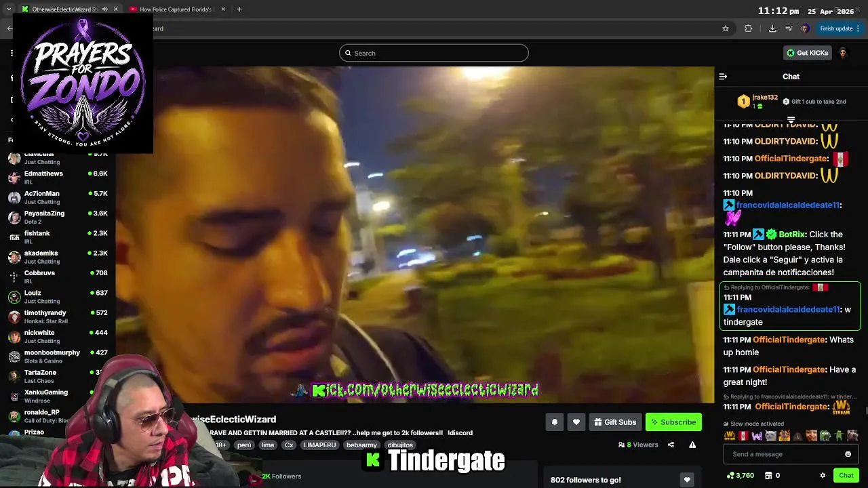Open Loulz channel in sidebar
Image resolution: width=868 pixels, height=488 pixels.
click(x=58, y=297)
